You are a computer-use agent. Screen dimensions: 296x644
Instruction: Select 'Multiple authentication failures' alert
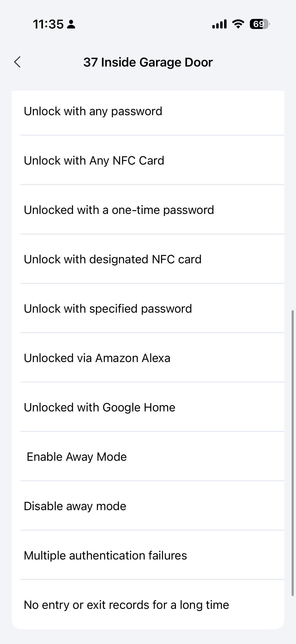pyautogui.click(x=105, y=556)
